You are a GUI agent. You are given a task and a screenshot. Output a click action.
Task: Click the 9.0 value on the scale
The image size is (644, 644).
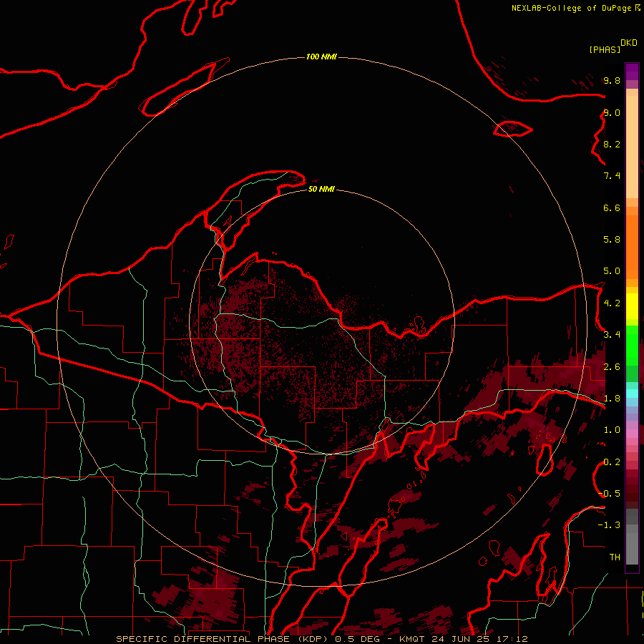[612, 112]
